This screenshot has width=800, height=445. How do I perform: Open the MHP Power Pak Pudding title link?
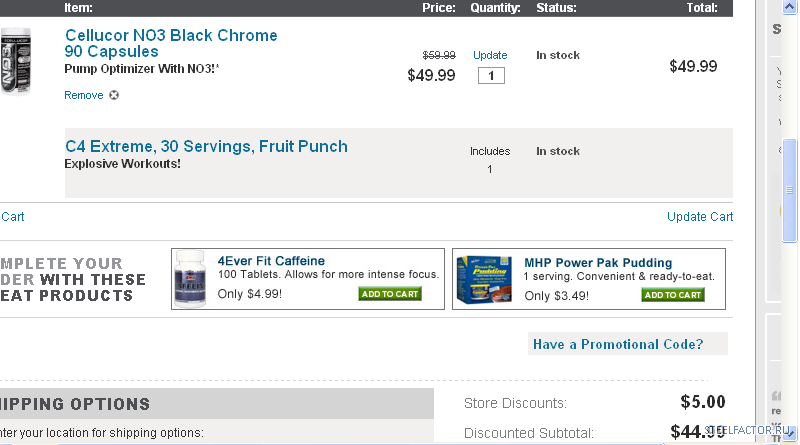coord(598,263)
